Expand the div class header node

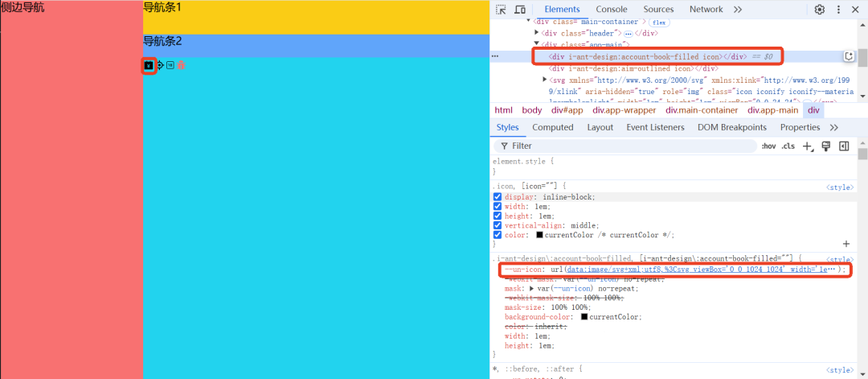537,33
